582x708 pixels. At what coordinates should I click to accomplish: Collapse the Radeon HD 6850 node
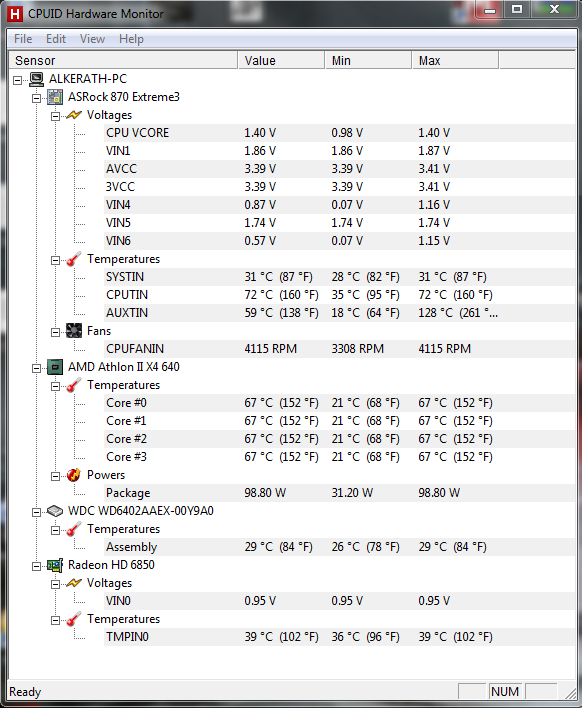point(37,566)
